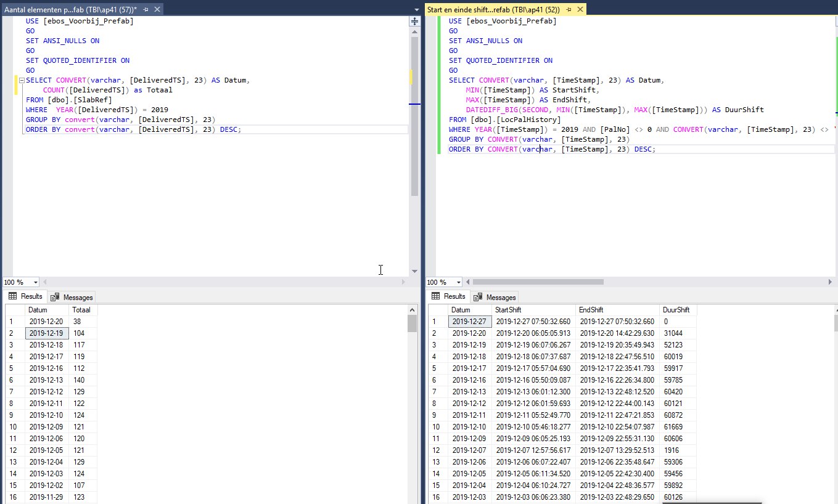838x504 pixels.
Task: Select the 2019-12-19 Datum cell in left results
Action: tap(46, 333)
